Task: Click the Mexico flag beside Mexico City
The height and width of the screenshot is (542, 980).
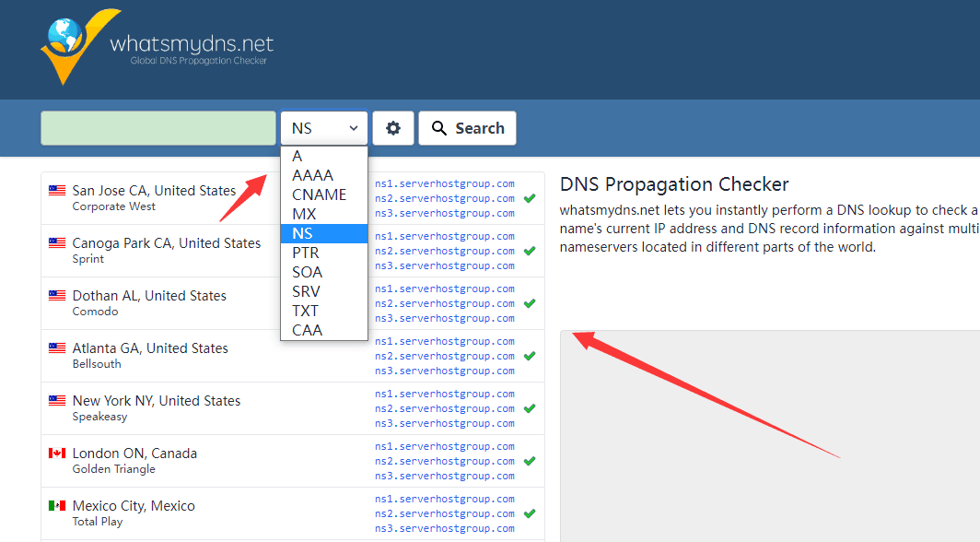Action: click(57, 506)
